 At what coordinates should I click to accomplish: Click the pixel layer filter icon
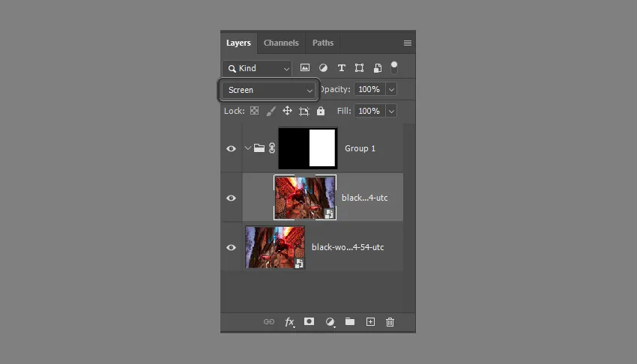305,68
